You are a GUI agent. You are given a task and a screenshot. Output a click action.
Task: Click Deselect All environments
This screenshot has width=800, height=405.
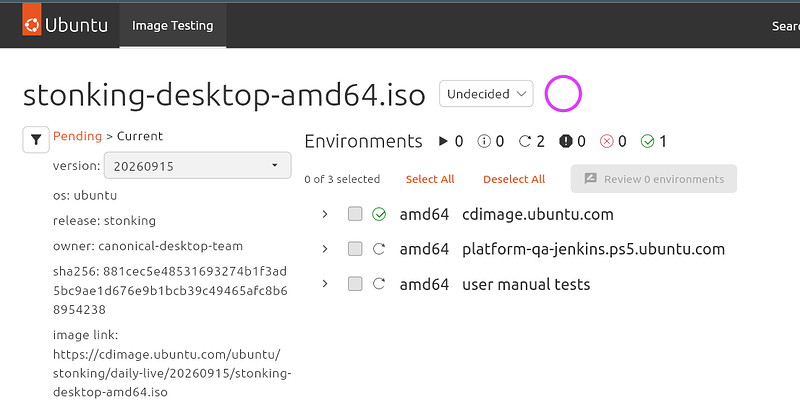[x=514, y=180]
